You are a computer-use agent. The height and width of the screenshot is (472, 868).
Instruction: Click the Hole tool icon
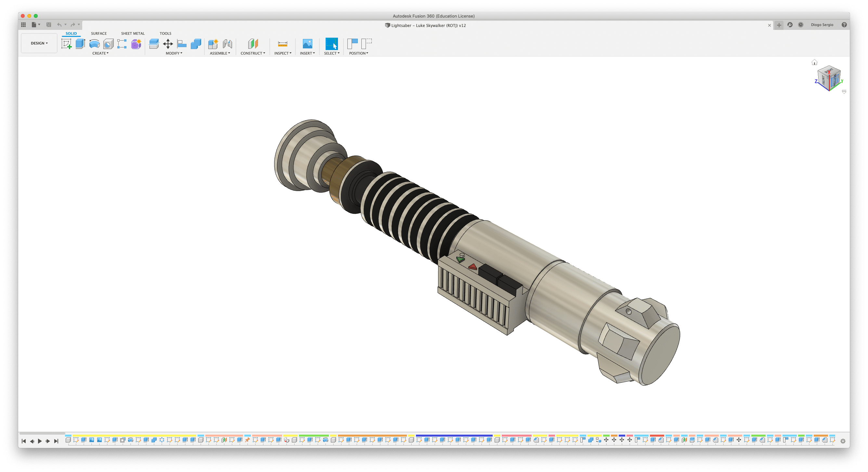pos(108,44)
